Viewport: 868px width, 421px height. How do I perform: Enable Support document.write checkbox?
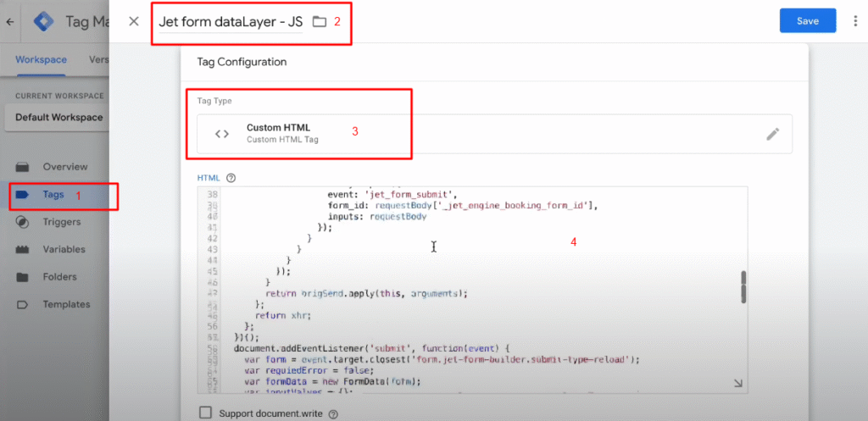click(x=205, y=413)
